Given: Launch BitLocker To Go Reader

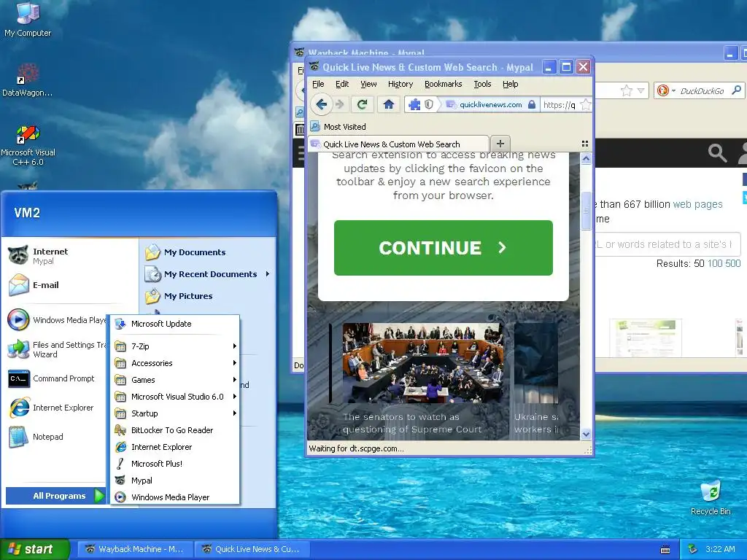Looking at the screenshot, I should coord(175,430).
